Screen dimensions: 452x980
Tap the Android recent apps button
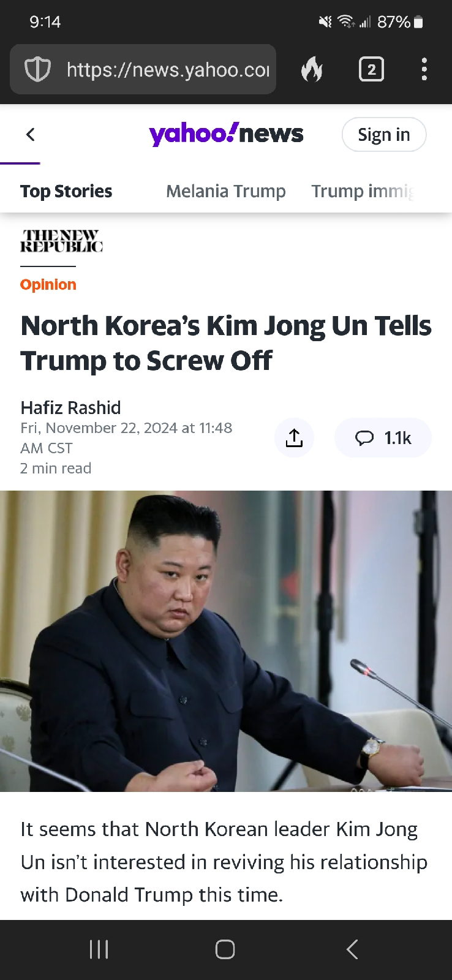pos(99,949)
